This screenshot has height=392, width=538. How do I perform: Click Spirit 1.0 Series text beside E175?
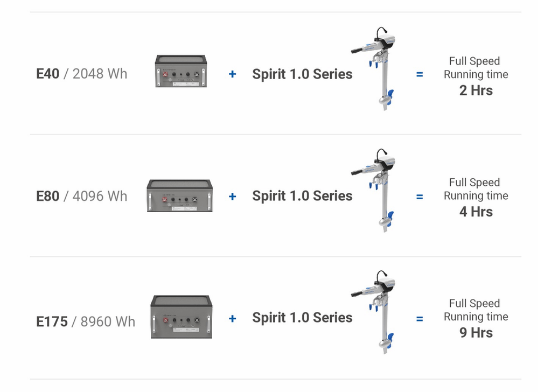click(302, 318)
